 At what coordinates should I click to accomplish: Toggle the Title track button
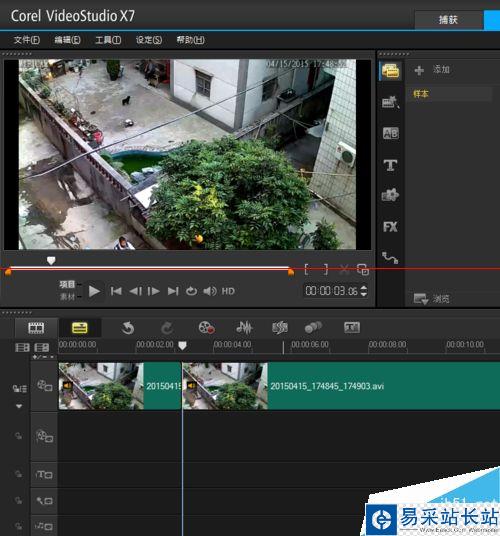[x=44, y=474]
